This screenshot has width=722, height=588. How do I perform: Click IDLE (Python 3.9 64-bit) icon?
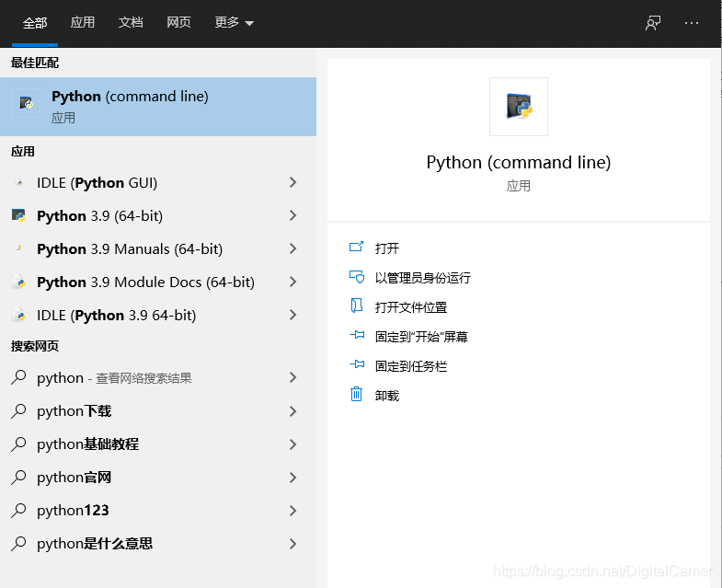coord(18,315)
